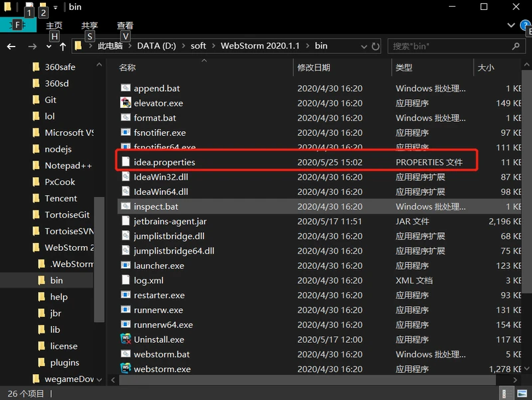Click the log.xml file icon

[x=126, y=280]
